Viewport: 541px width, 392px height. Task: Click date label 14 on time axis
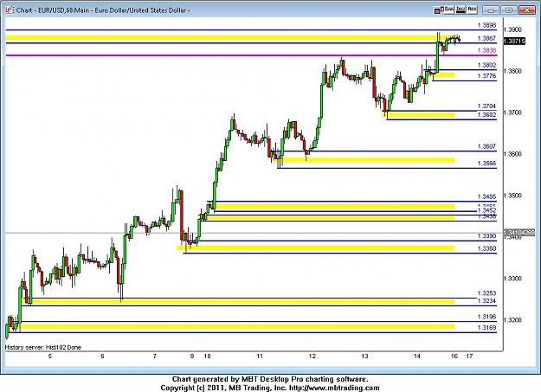(417, 357)
